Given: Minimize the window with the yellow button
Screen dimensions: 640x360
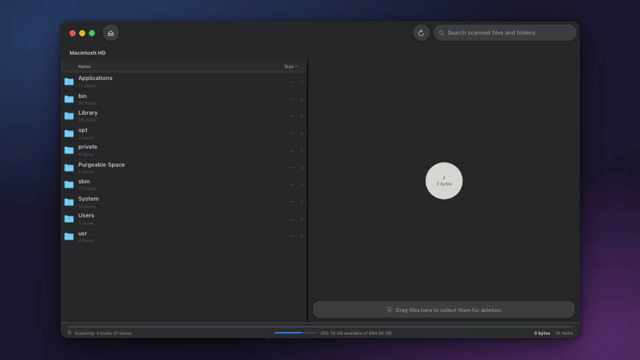Looking at the screenshot, I should (82, 33).
